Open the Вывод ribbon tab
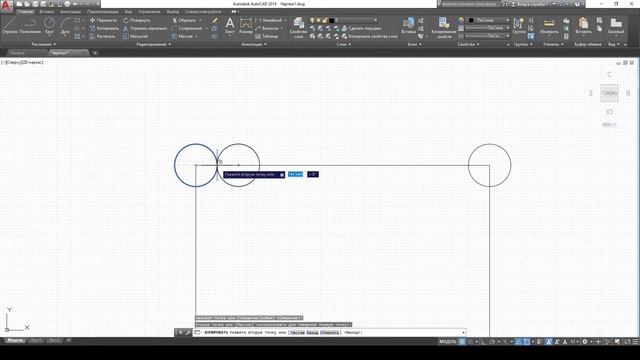The height and width of the screenshot is (360, 640). click(173, 12)
